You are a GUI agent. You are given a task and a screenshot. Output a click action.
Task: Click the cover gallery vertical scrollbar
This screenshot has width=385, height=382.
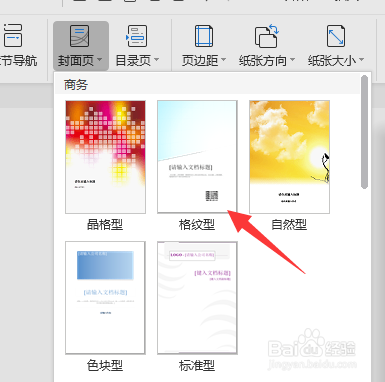click(365, 132)
